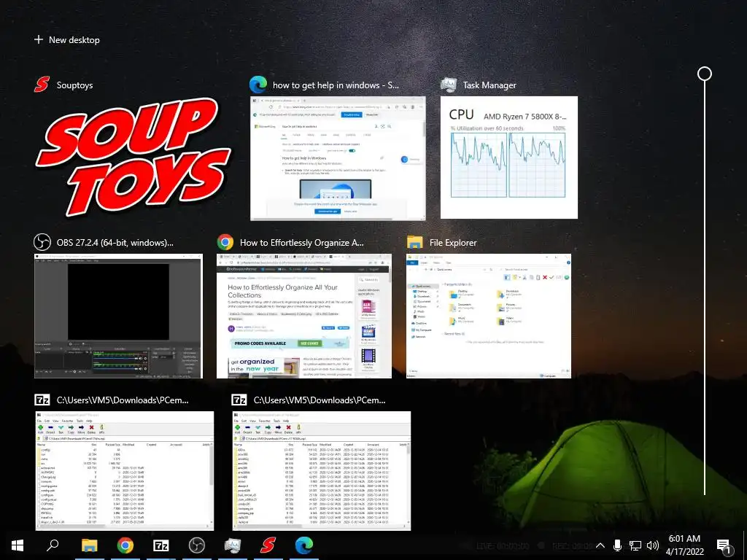This screenshot has width=747, height=560.
Task: Click the vertical timeline scrollbar track
Action: pyautogui.click(x=705, y=288)
